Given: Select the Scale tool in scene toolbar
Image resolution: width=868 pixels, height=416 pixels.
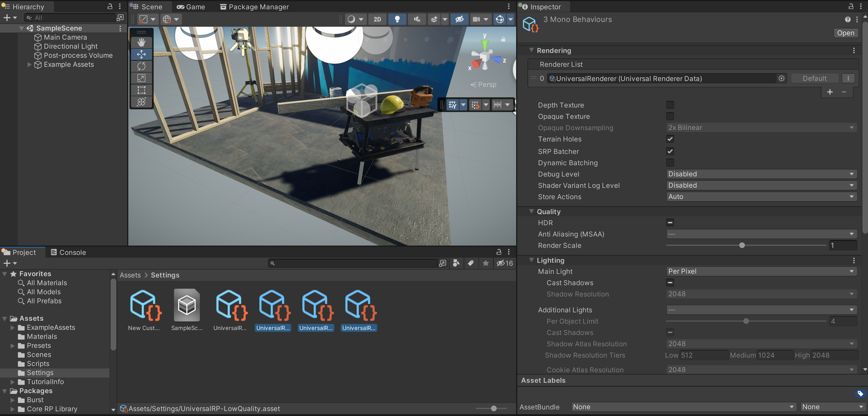Looking at the screenshot, I should tap(141, 78).
